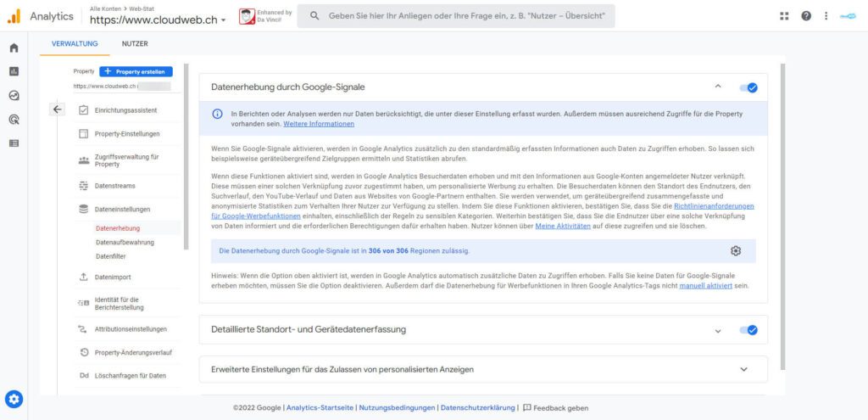The height and width of the screenshot is (420, 868).
Task: Open the Explore icon in left rail
Action: tap(14, 95)
